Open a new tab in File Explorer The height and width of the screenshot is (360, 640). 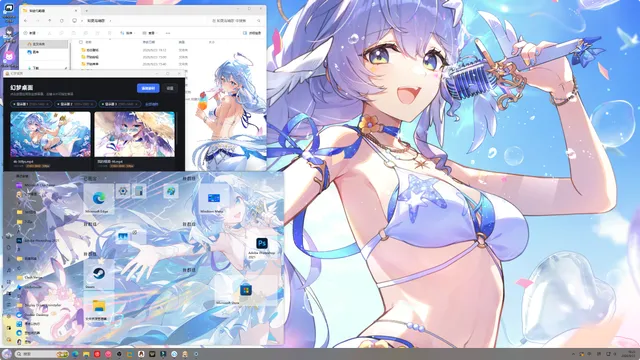coord(87,10)
